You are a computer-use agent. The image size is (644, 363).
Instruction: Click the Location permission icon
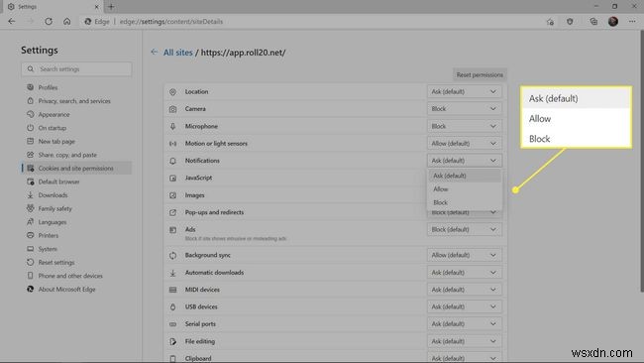[x=173, y=91]
